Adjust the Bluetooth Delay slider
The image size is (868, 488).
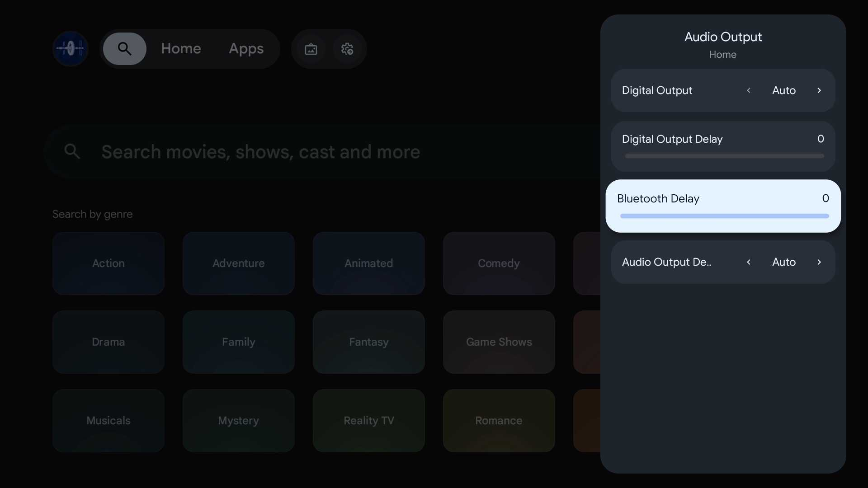pyautogui.click(x=724, y=216)
